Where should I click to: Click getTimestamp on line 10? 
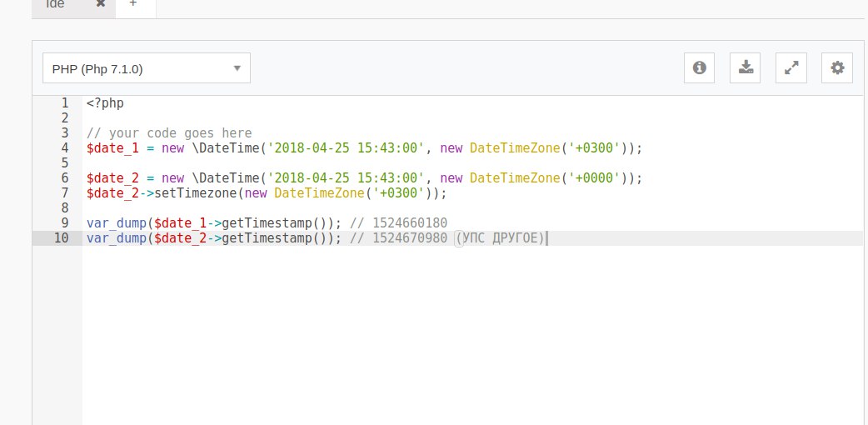pos(267,237)
